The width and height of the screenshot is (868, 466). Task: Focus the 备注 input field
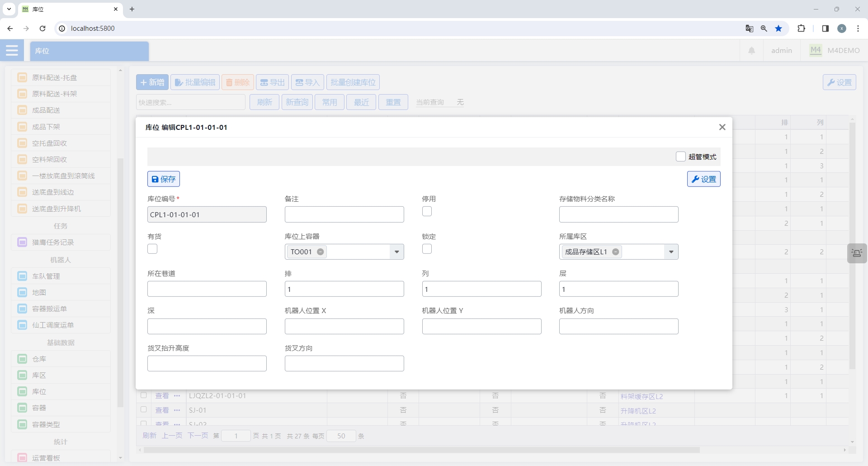coord(344,214)
